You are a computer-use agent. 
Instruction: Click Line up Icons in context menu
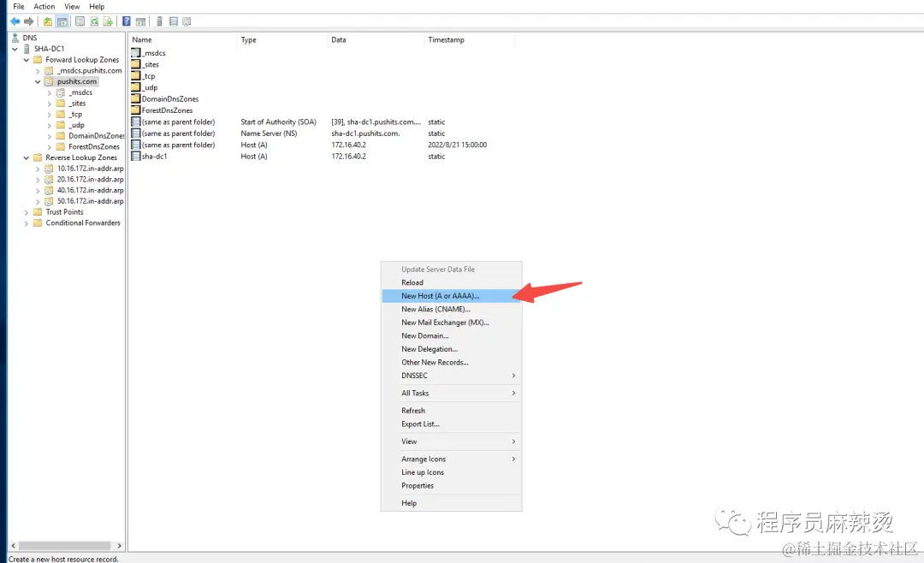pos(452,472)
